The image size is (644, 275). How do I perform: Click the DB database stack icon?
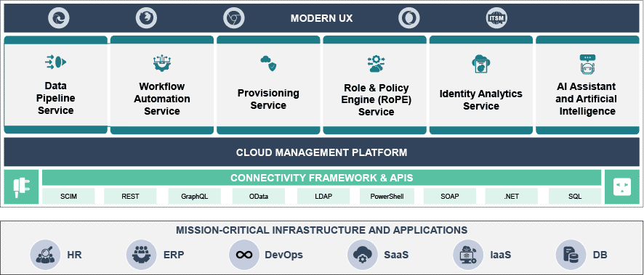tap(571, 255)
